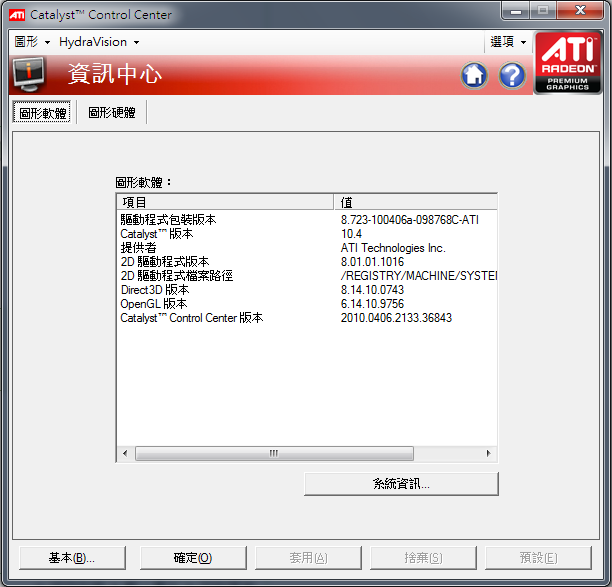Select the 2D 驅動程式檔案路徑 row

click(307, 276)
